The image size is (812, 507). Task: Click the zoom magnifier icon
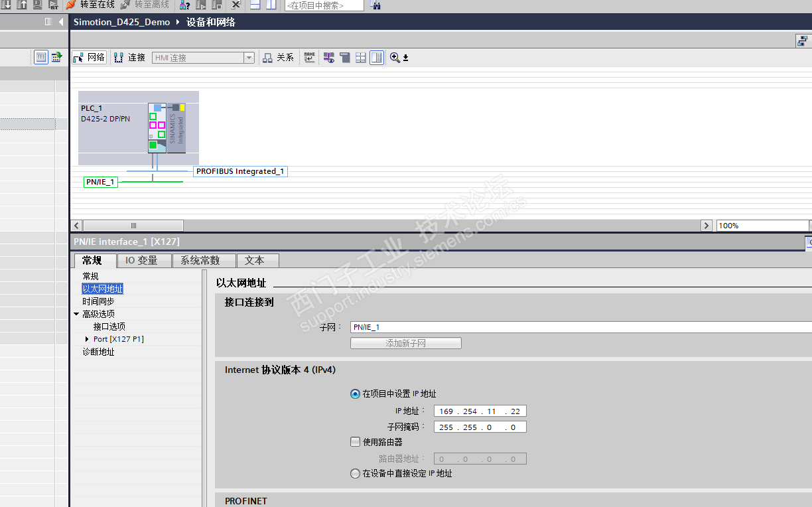point(395,58)
